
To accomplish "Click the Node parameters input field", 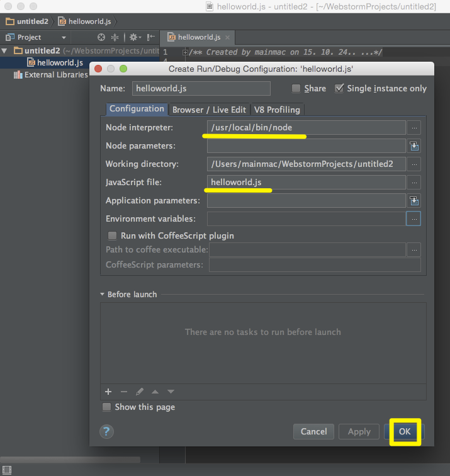I will tap(307, 146).
